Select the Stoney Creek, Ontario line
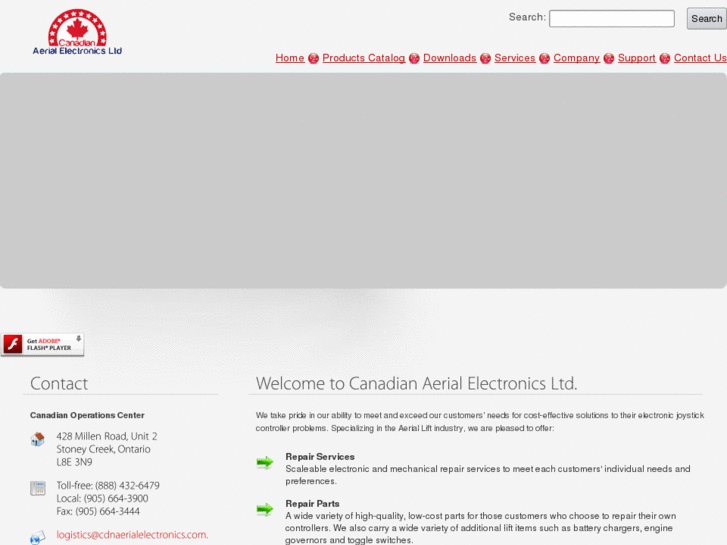 [103, 449]
